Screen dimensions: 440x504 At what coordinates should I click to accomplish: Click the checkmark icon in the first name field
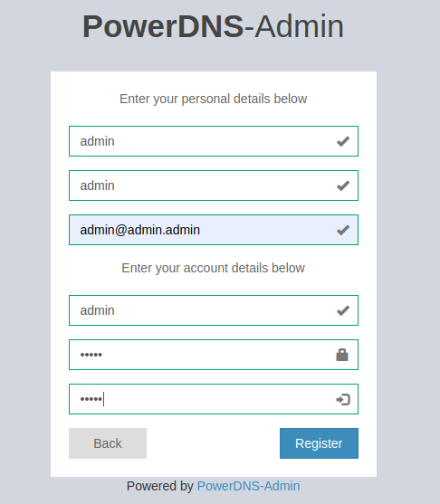(x=343, y=141)
